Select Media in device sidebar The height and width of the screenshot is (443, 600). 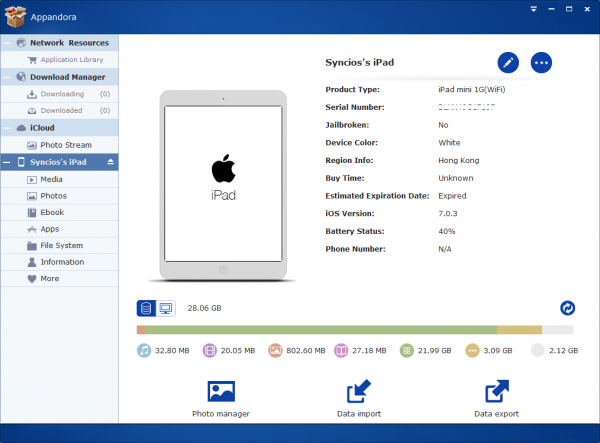[x=60, y=179]
